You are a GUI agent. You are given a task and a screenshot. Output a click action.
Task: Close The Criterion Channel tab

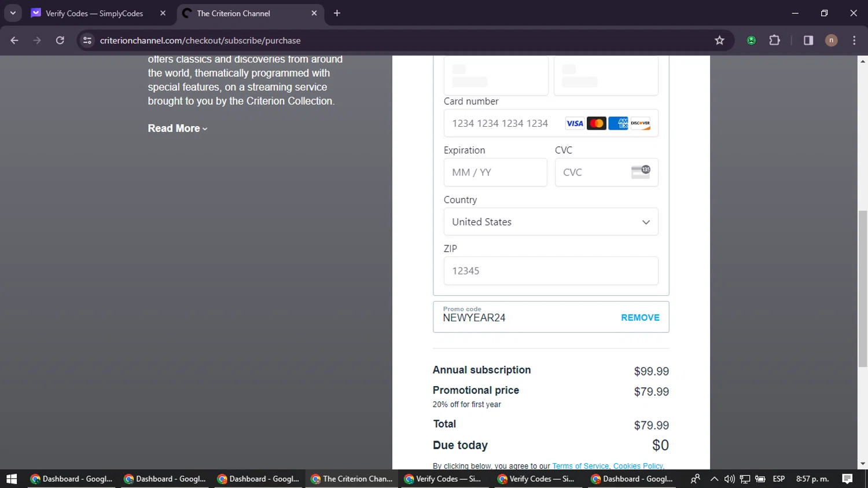314,13
